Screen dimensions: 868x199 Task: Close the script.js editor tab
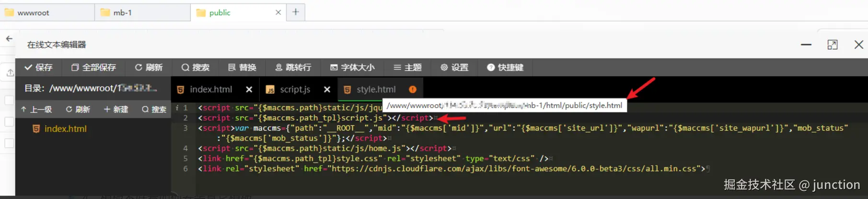pos(327,89)
